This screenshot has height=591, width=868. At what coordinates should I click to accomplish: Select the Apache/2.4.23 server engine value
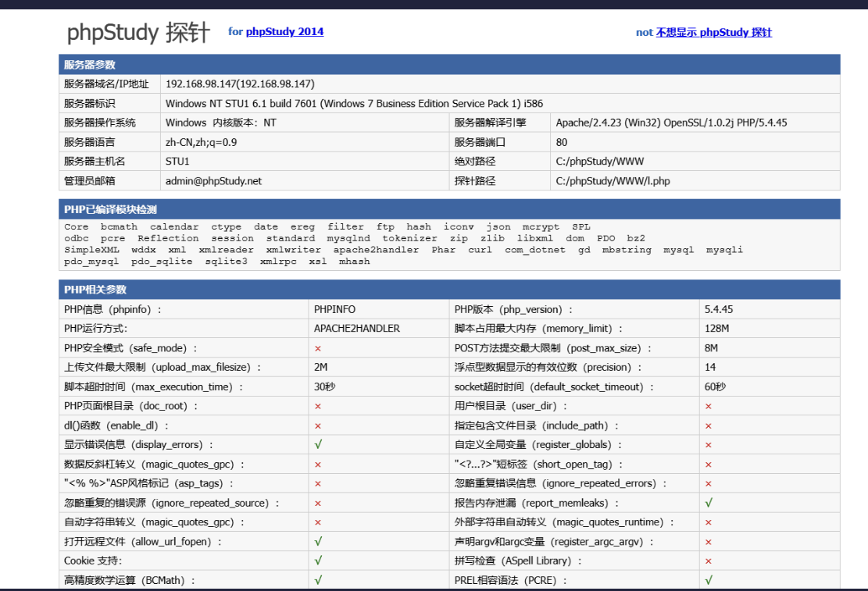pos(671,123)
